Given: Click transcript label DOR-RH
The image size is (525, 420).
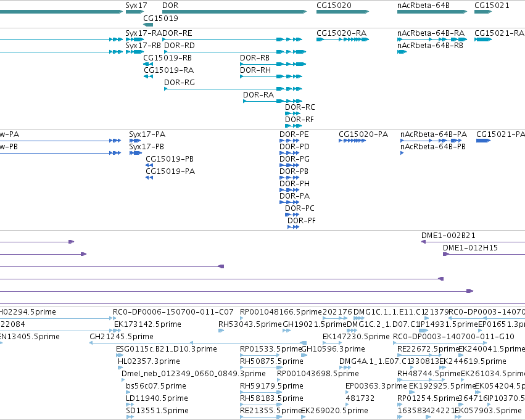Looking at the screenshot, I should [x=255, y=70].
